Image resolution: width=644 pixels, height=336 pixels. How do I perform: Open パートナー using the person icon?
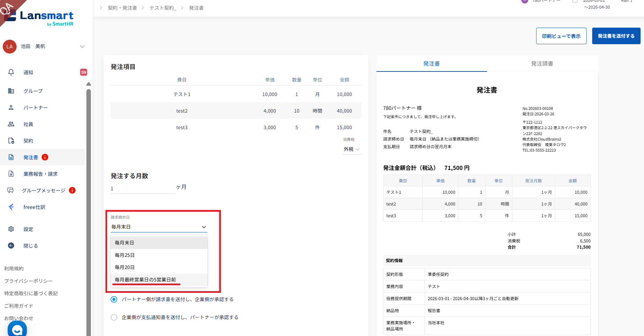click(x=11, y=107)
